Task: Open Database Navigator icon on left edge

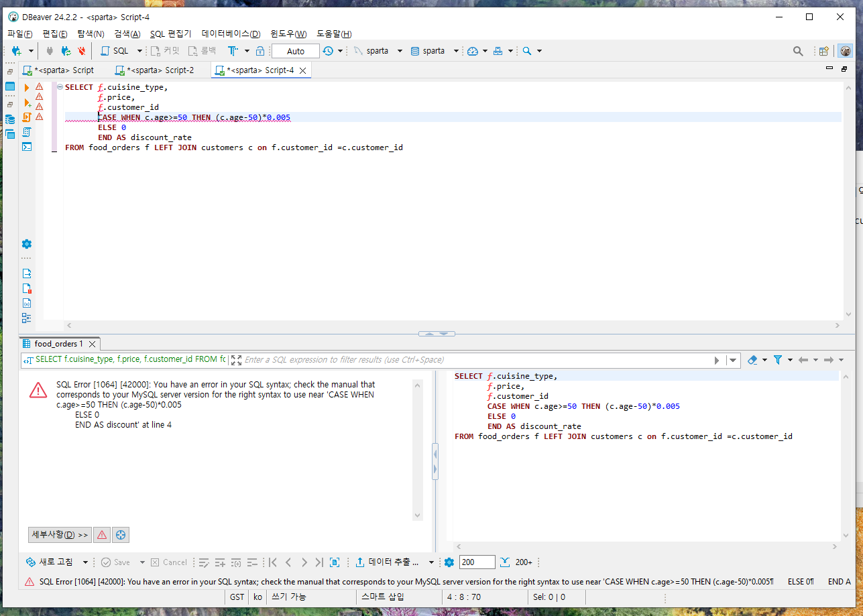Action: pos(9,119)
